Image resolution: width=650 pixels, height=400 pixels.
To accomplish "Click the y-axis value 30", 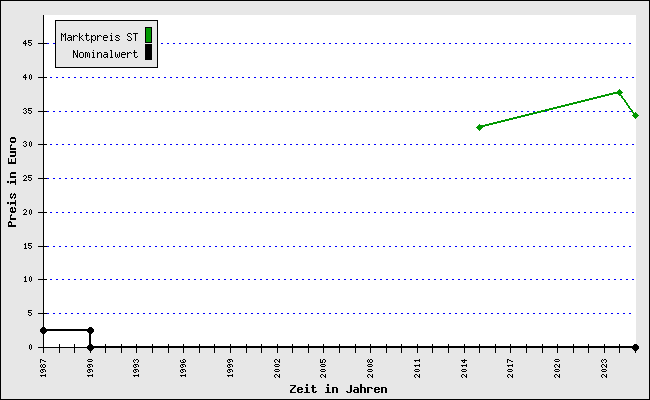I will coord(27,144).
